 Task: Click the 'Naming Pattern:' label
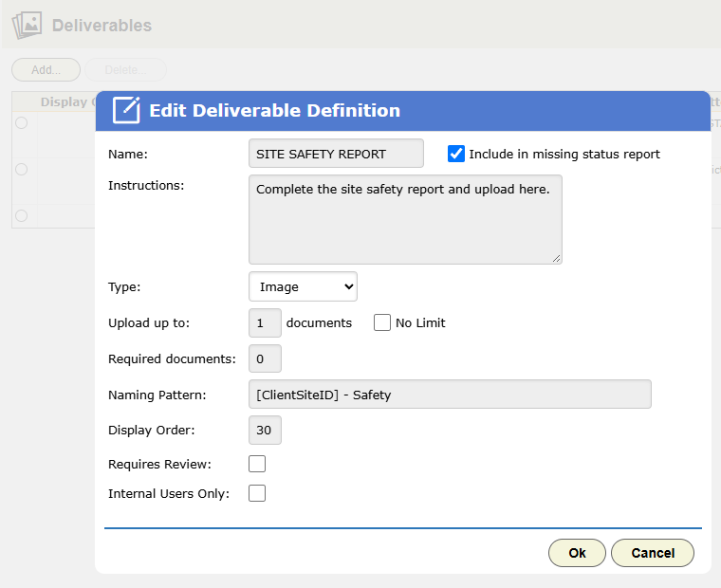(x=157, y=395)
